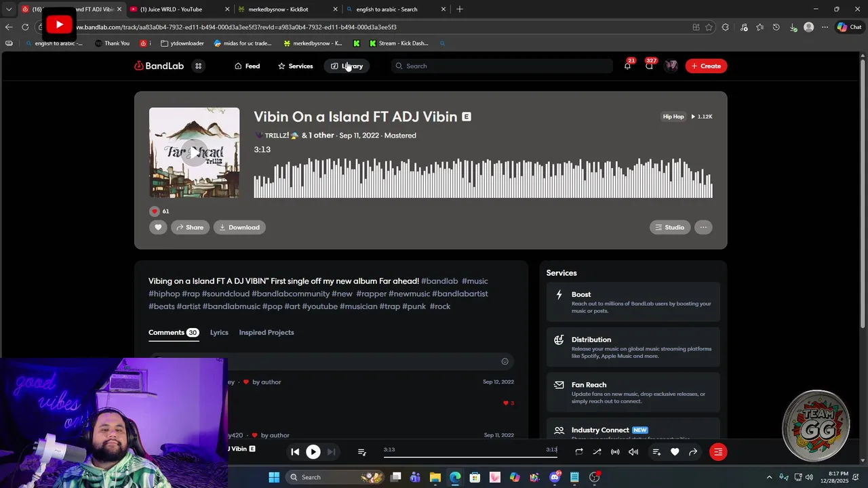Open the Hip Hop genre tag

(673, 117)
